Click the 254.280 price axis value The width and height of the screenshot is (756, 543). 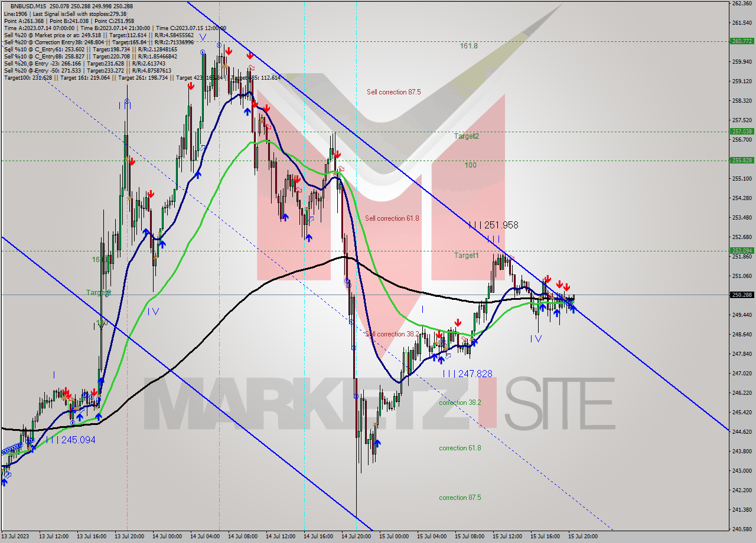tap(742, 198)
